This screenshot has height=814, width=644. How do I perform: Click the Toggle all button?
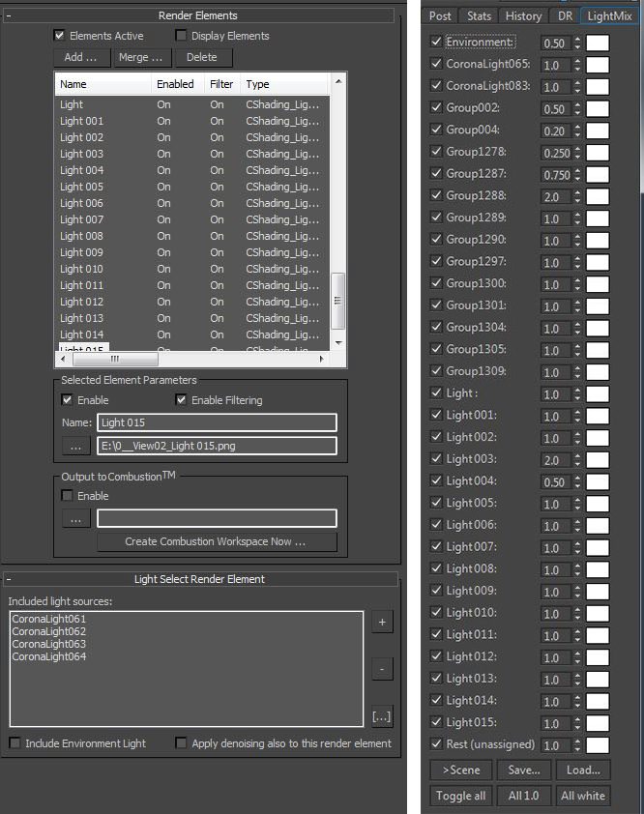pos(460,796)
